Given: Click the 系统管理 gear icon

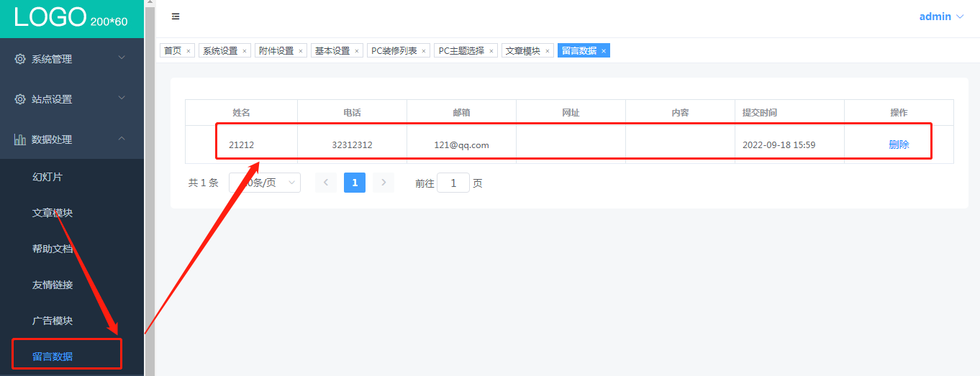Looking at the screenshot, I should click(x=20, y=59).
